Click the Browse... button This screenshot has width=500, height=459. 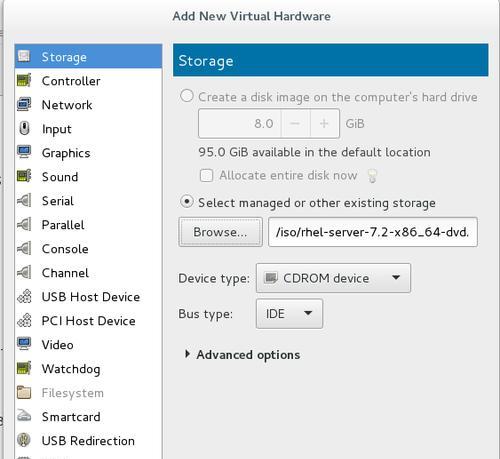click(x=220, y=232)
